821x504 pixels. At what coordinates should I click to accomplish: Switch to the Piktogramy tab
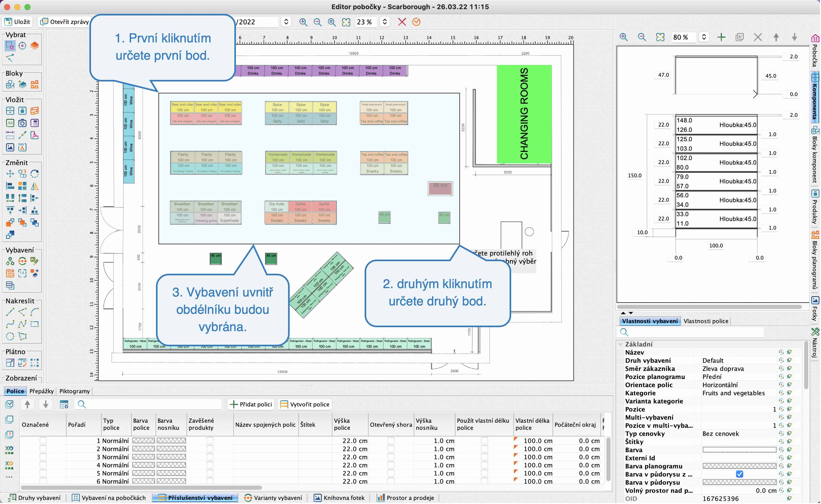tap(75, 392)
